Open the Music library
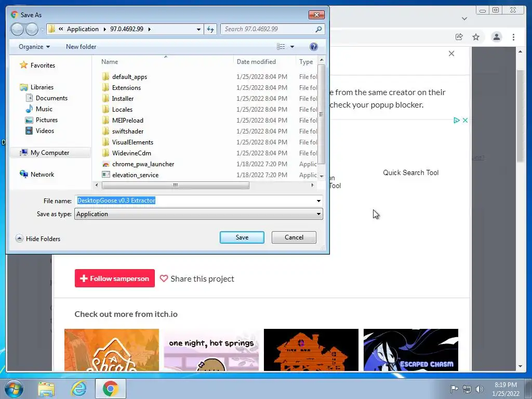This screenshot has height=399, width=532. tap(44, 109)
